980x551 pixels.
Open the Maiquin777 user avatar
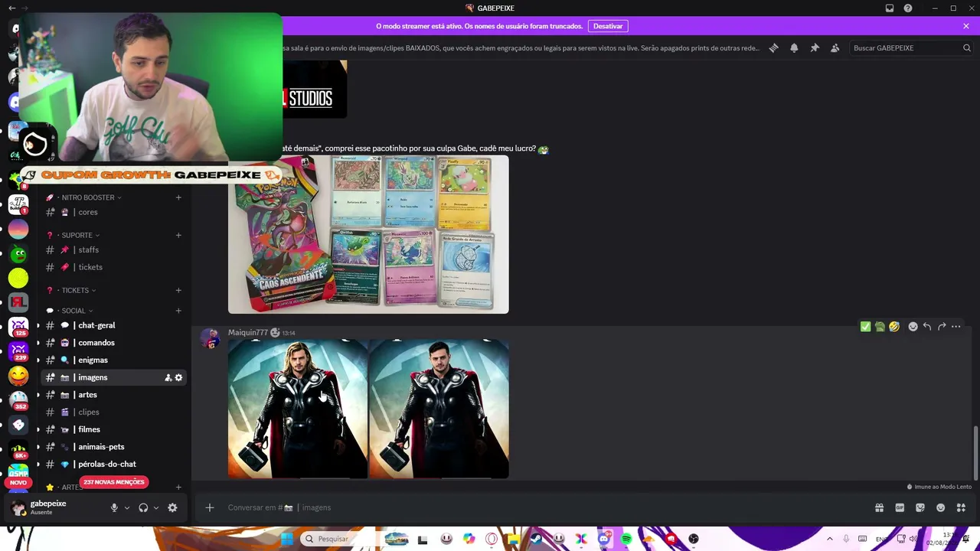(x=209, y=340)
